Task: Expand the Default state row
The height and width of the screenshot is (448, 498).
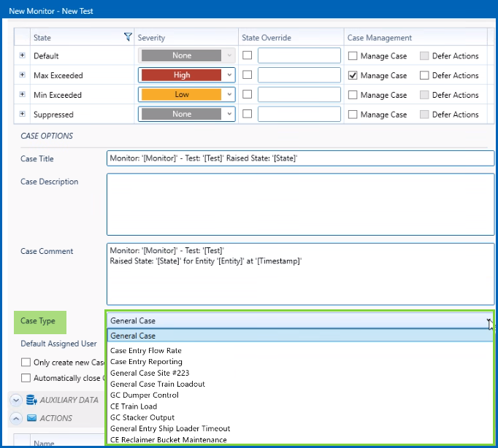Action: point(22,55)
